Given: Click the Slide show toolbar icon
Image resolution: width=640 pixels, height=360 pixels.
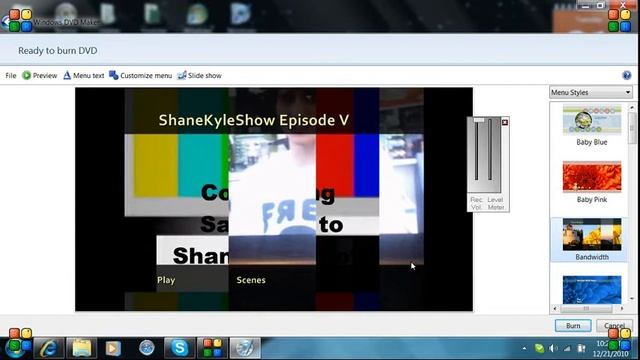Looking at the screenshot, I should [182, 76].
